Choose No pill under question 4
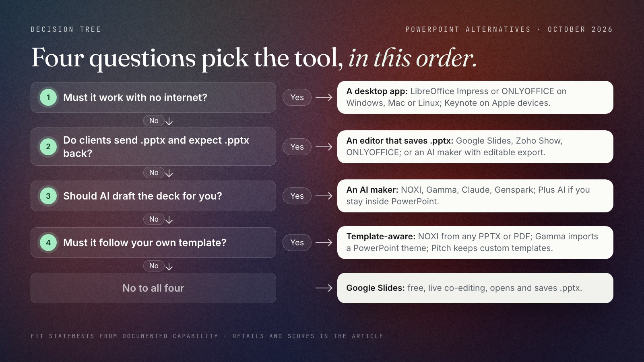Image resolution: width=644 pixels, height=362 pixels. 154,266
